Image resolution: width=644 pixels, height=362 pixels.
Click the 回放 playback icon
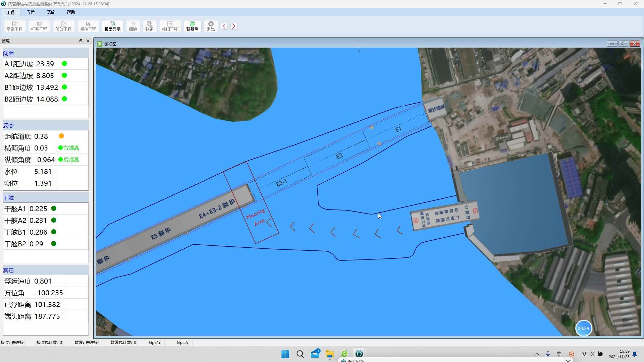(133, 26)
